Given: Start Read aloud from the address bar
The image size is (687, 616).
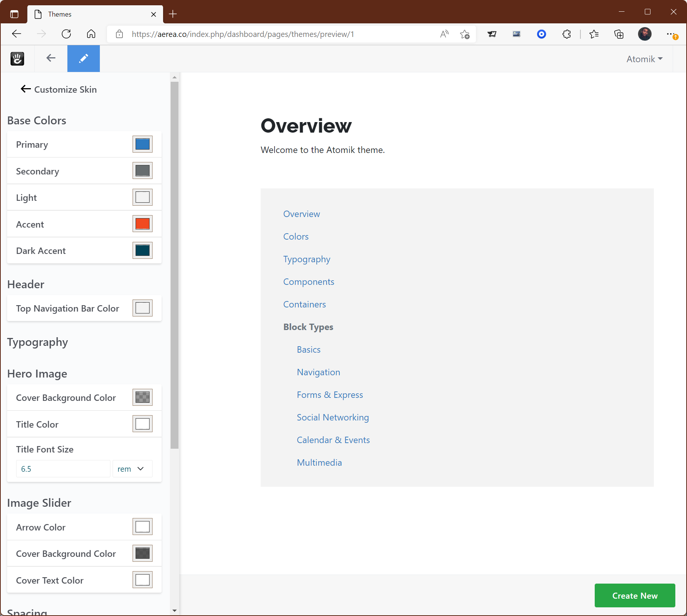Looking at the screenshot, I should pos(444,34).
